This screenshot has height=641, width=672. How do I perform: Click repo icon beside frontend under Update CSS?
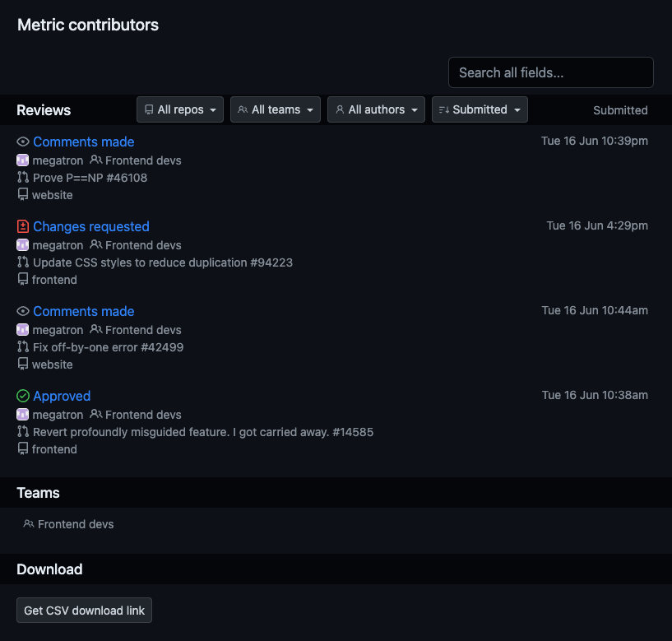pyautogui.click(x=23, y=280)
